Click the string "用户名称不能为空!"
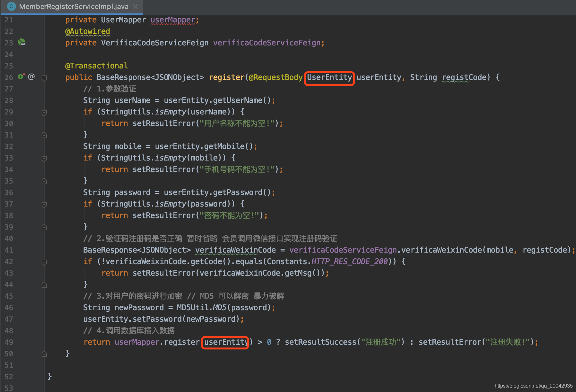 (237, 123)
